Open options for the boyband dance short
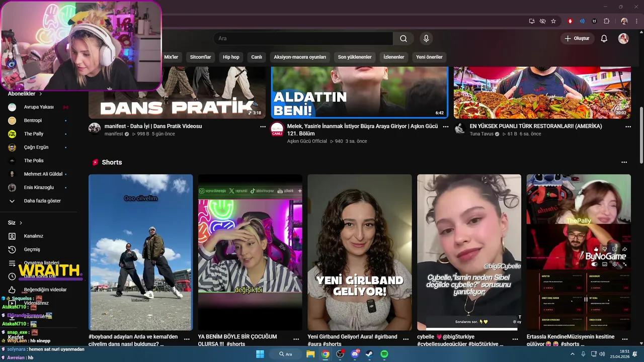644x362 pixels. coord(187,339)
